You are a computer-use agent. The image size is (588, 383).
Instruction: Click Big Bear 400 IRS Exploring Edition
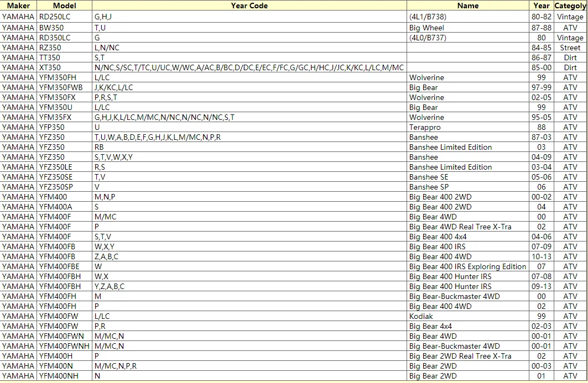(467, 266)
